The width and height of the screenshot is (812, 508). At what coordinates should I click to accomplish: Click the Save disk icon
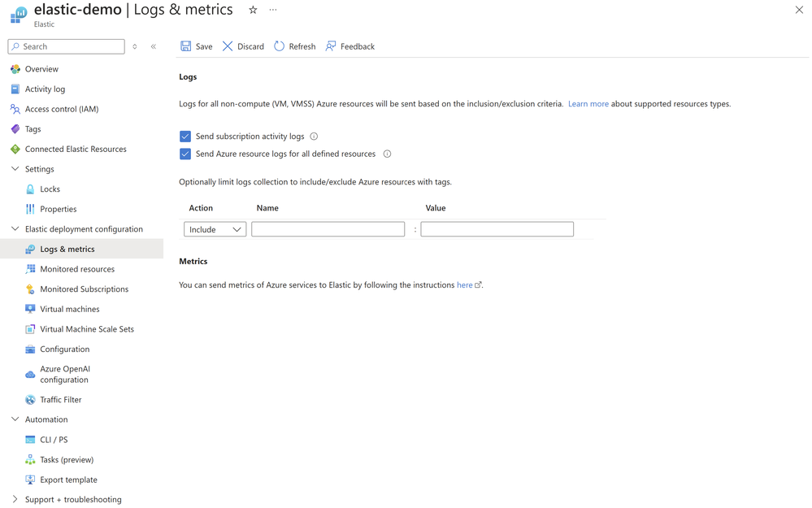click(x=185, y=46)
